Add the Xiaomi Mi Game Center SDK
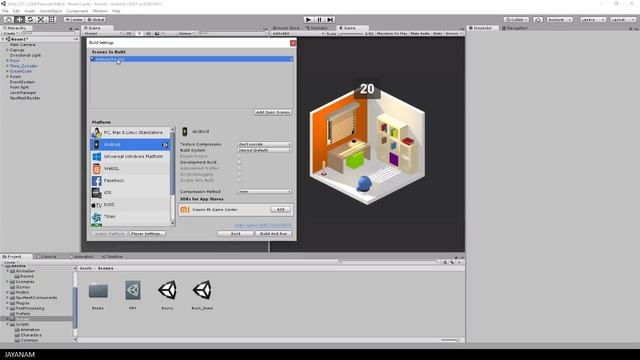Screen dimensions: 640x360 pos(280,210)
